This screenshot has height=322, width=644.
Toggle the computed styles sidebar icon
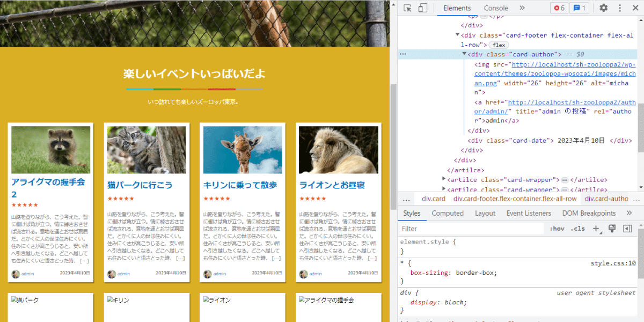point(627,229)
